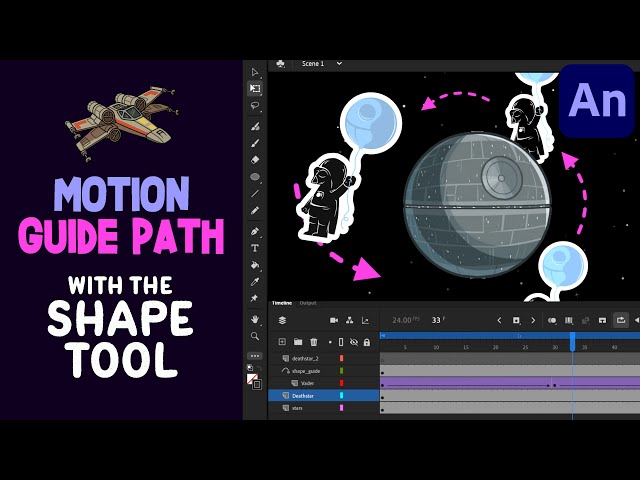Step back one frame in timeline
Screen dimensions: 640x480
tap(499, 320)
